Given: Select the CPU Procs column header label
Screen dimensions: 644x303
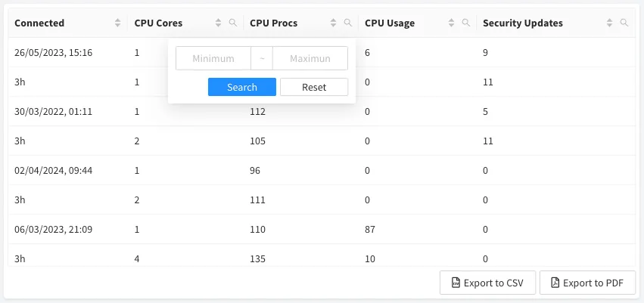Looking at the screenshot, I should [273, 23].
